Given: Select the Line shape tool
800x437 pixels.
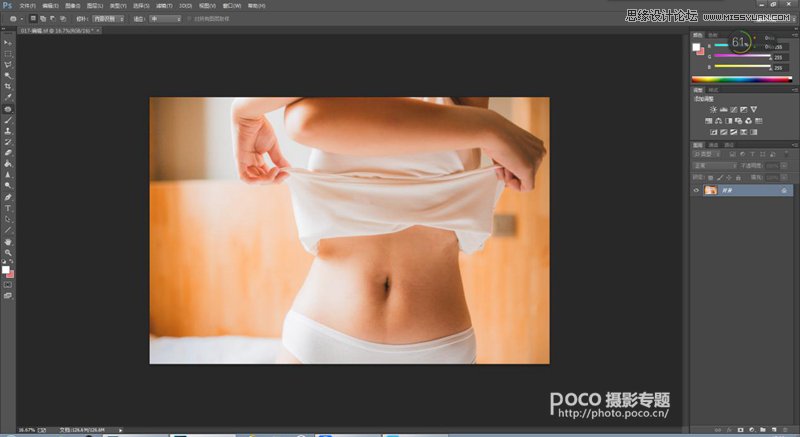Looking at the screenshot, I should pyautogui.click(x=8, y=230).
